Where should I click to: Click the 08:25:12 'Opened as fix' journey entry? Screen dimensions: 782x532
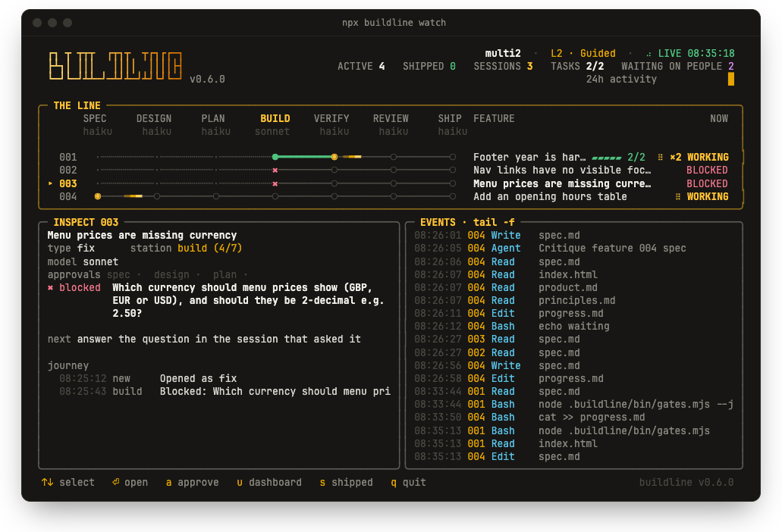click(x=148, y=379)
